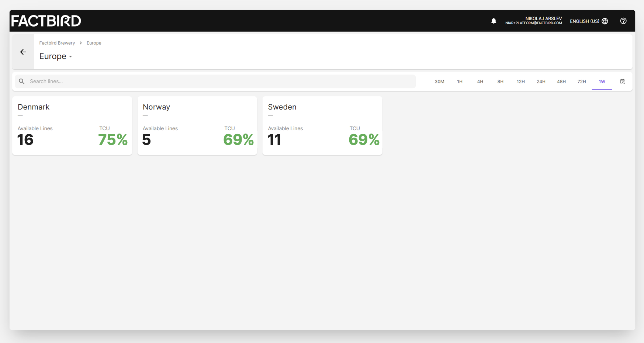Select the 12H time range tab
The height and width of the screenshot is (343, 644).
point(520,82)
